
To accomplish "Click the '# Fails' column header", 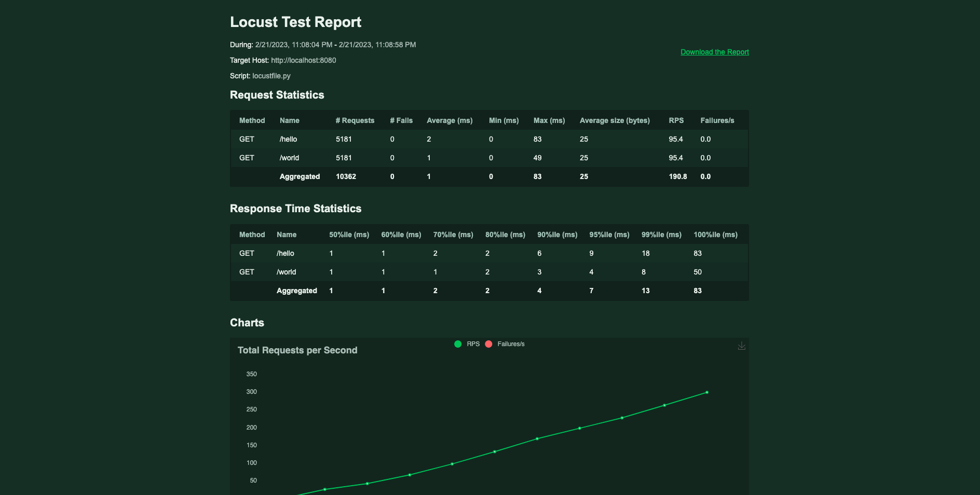I will [x=401, y=120].
